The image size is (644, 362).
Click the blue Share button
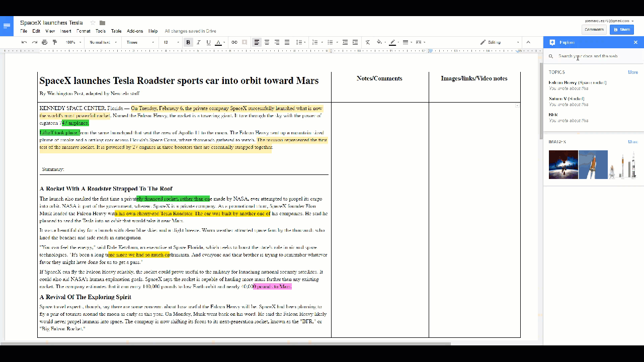(622, 30)
